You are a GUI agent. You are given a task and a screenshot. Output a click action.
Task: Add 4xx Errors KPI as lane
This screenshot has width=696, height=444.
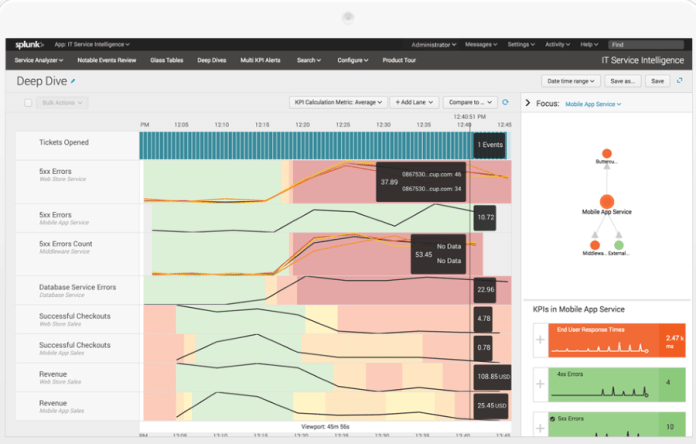click(x=540, y=384)
